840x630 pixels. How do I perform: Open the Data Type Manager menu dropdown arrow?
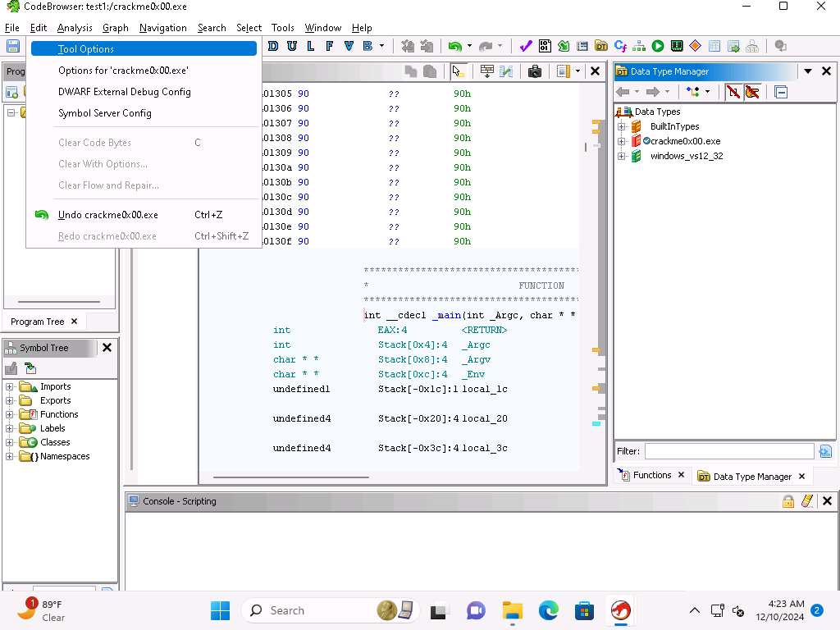click(x=809, y=71)
